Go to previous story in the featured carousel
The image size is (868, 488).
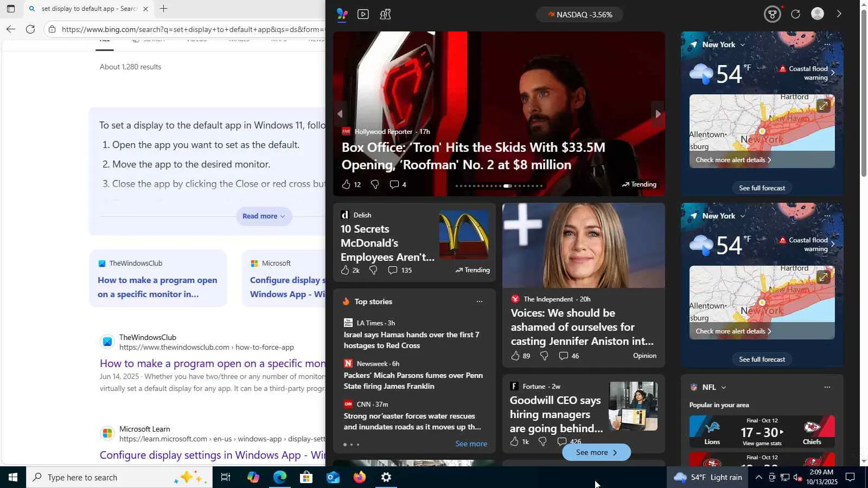point(340,114)
